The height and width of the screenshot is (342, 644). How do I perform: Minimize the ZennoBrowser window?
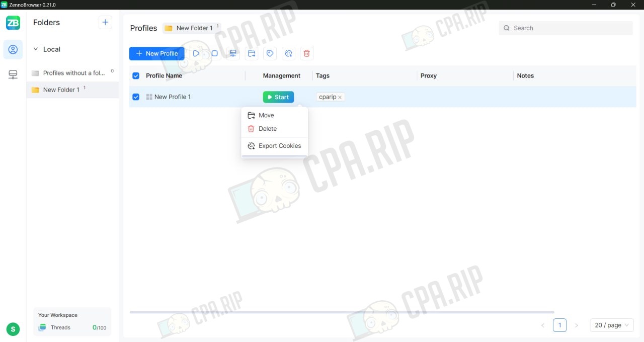point(595,5)
